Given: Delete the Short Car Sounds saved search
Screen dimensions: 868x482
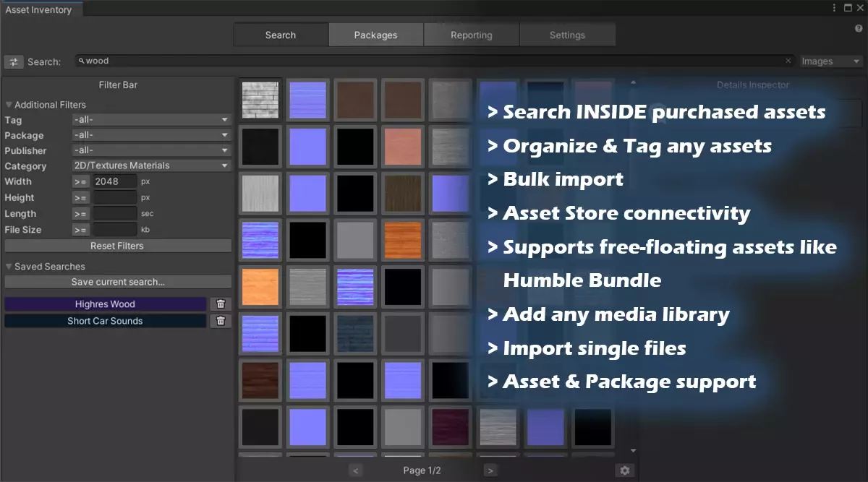Looking at the screenshot, I should click(x=221, y=321).
